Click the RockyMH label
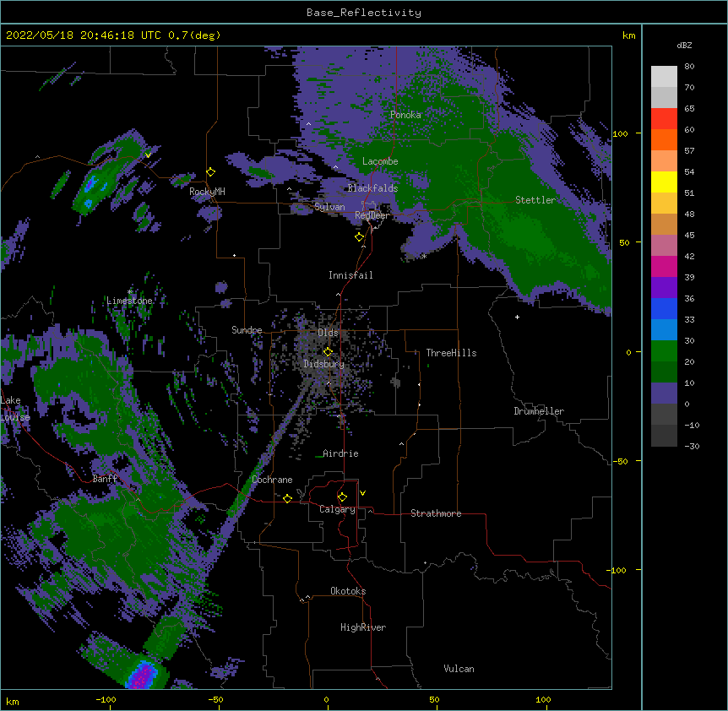The width and height of the screenshot is (728, 711). 207,192
